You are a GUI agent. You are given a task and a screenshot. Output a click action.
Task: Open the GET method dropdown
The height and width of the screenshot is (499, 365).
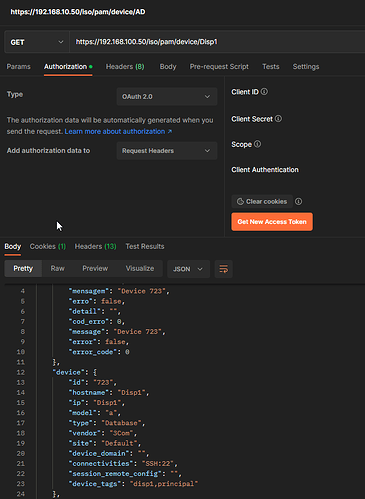tap(37, 42)
